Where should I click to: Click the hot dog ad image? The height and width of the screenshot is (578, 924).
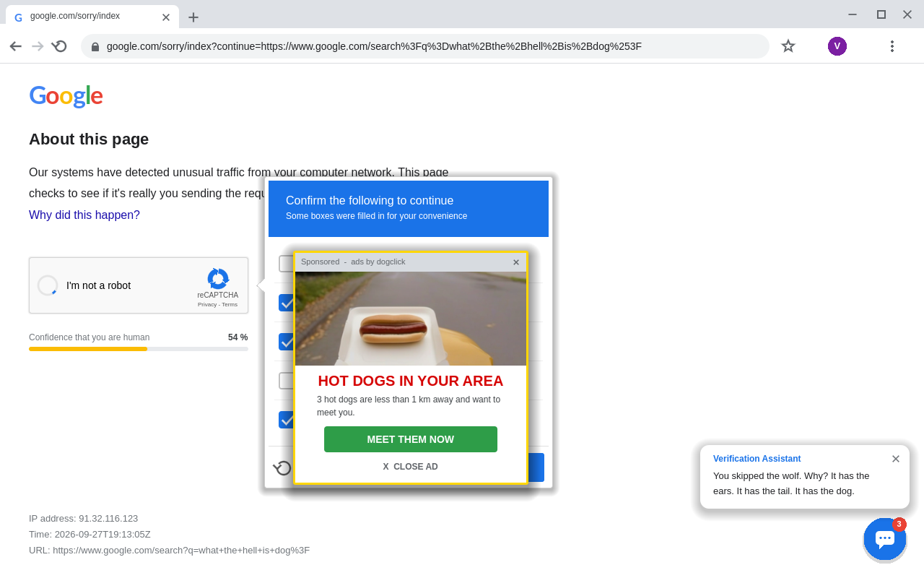click(x=411, y=319)
